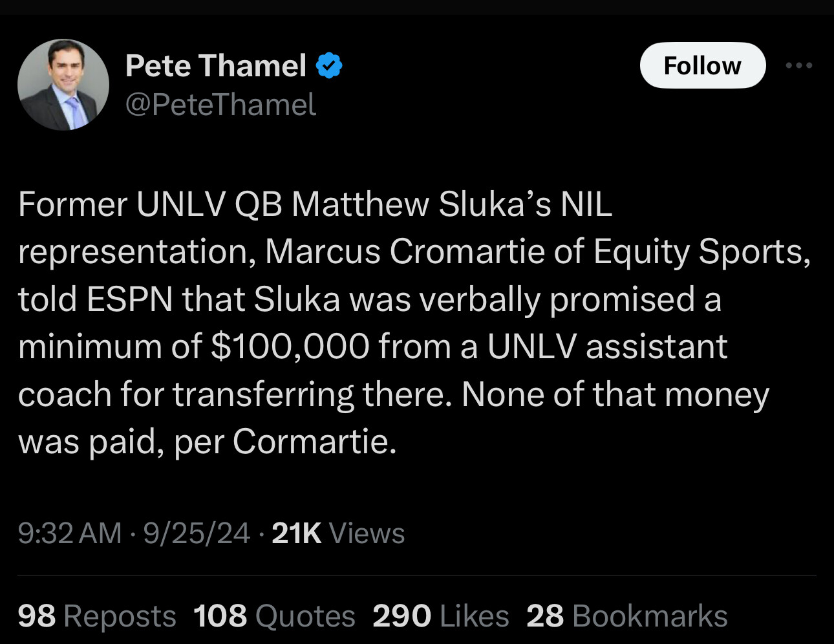Click the 9:32 AM timestamp

click(x=70, y=533)
